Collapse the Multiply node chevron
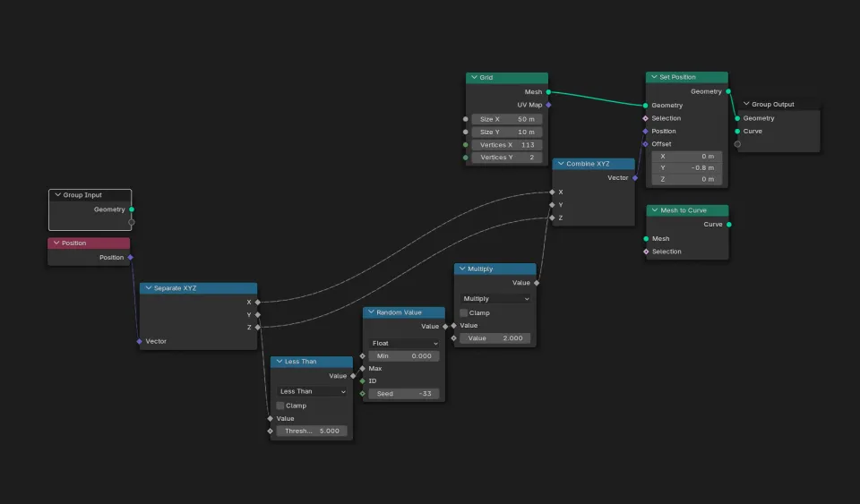This screenshot has width=860, height=504. click(462, 269)
